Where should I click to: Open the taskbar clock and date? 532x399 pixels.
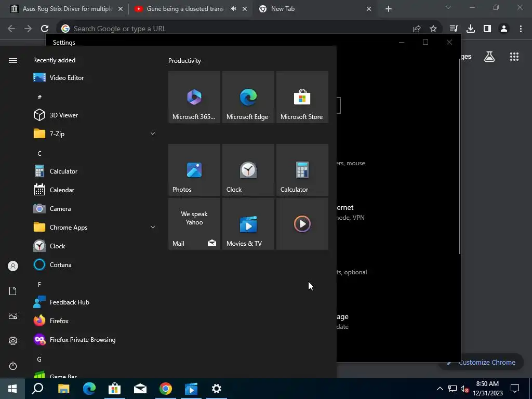click(x=487, y=389)
